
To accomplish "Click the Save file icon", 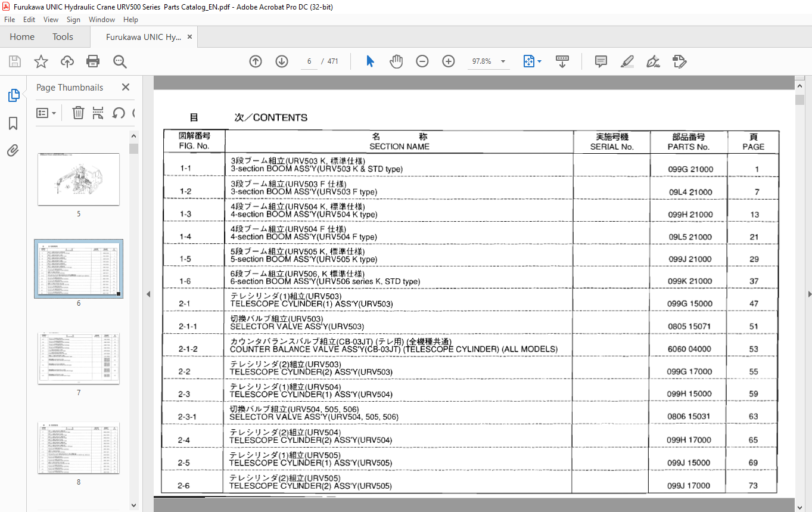I will (x=15, y=61).
